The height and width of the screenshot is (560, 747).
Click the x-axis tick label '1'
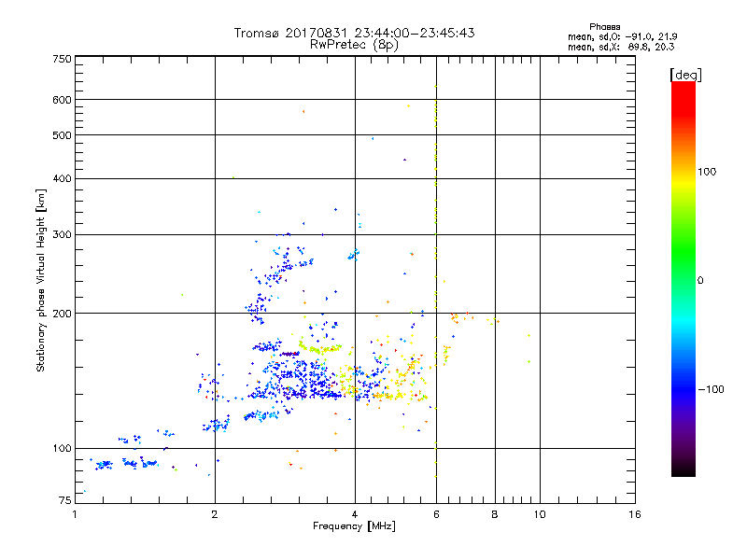coord(75,514)
